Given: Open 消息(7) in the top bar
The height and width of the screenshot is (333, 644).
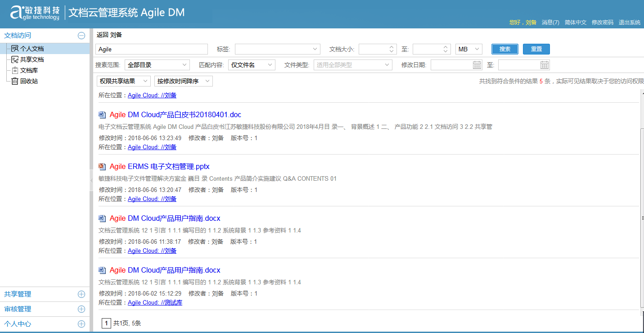Looking at the screenshot, I should coord(550,23).
